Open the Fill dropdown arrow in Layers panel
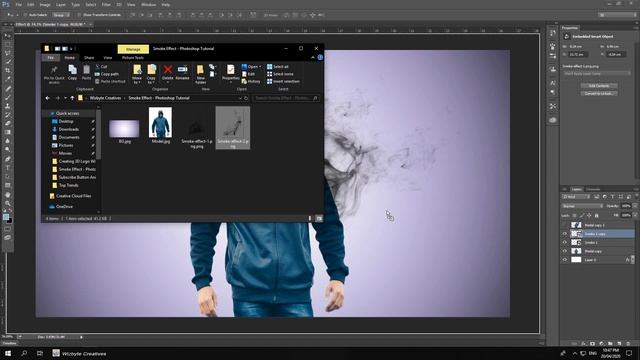Screen dimensions: 640x360 pos(635,215)
